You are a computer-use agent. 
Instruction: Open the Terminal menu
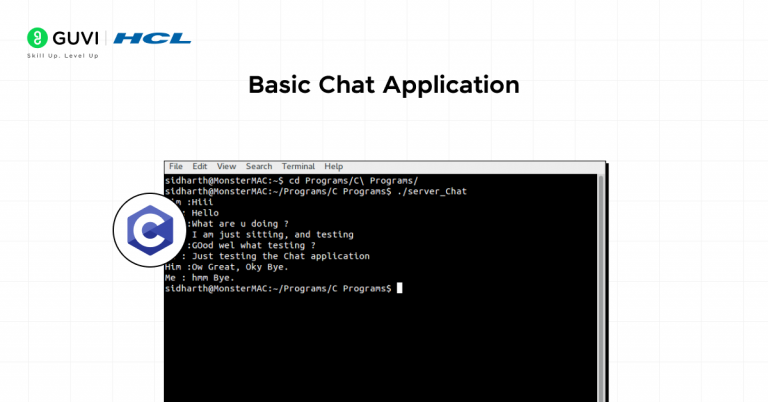298,166
